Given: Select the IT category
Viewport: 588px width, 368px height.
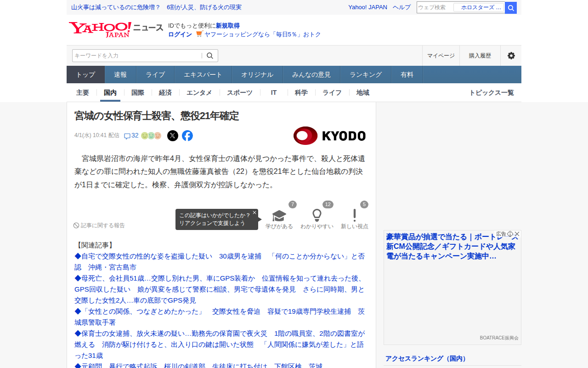Looking at the screenshot, I should [274, 92].
